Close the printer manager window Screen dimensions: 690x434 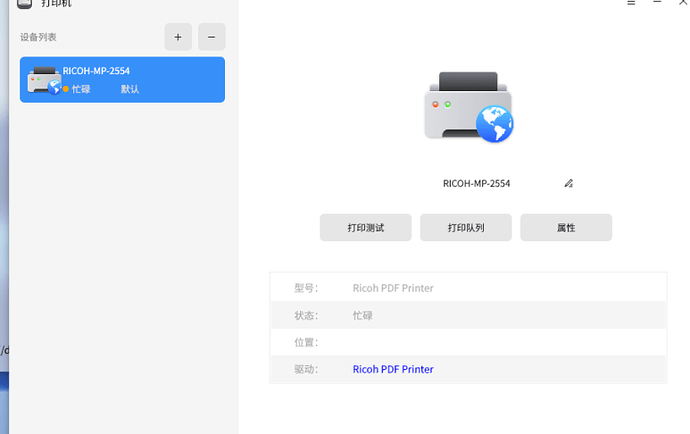coord(683,3)
